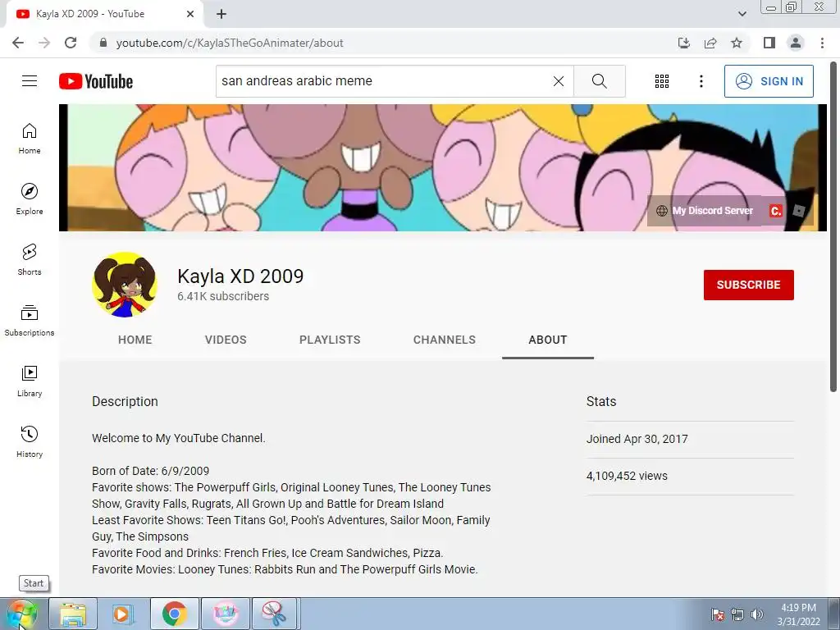Open Explore in sidebar

coord(30,199)
